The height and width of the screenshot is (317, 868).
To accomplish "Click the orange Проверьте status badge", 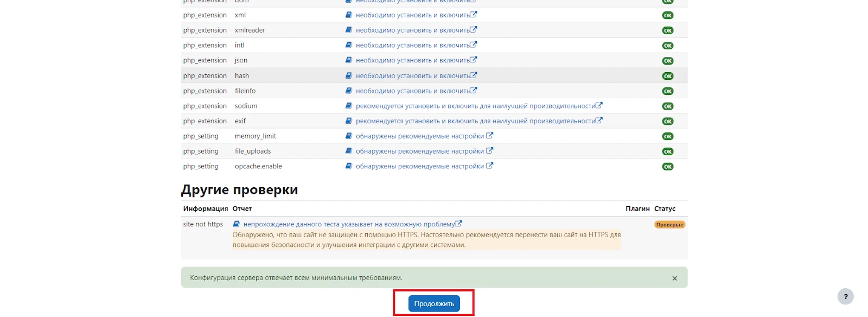I will click(669, 225).
